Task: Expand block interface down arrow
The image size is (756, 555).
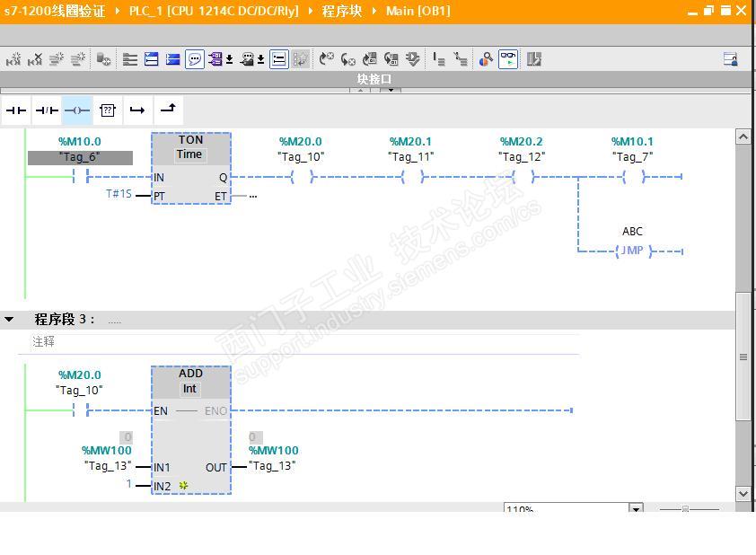Action: point(391,90)
